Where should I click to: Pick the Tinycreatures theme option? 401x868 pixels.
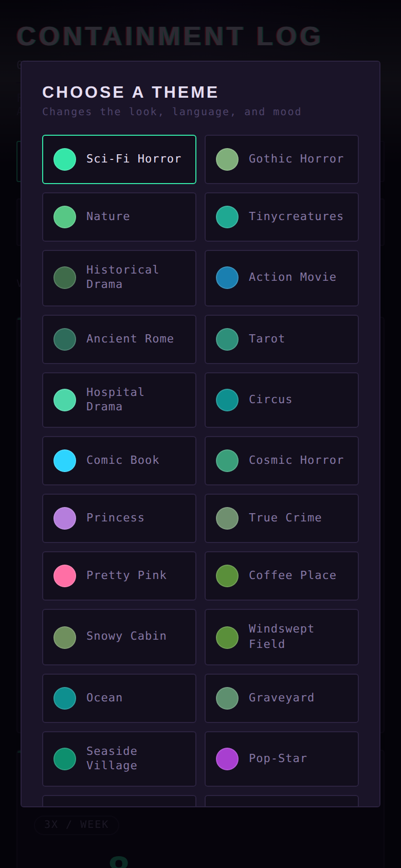point(282,217)
